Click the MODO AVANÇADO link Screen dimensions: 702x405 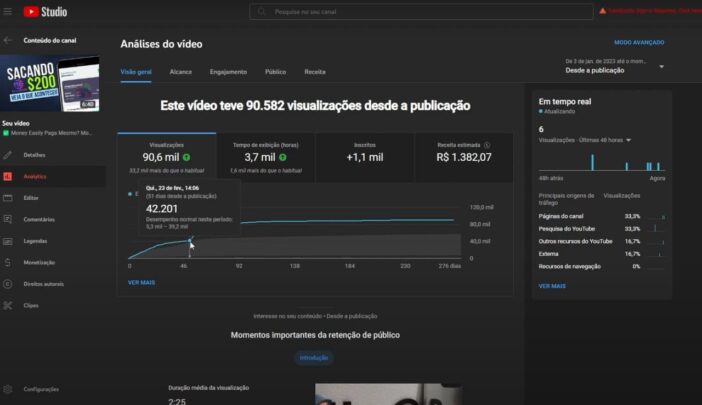pos(638,43)
